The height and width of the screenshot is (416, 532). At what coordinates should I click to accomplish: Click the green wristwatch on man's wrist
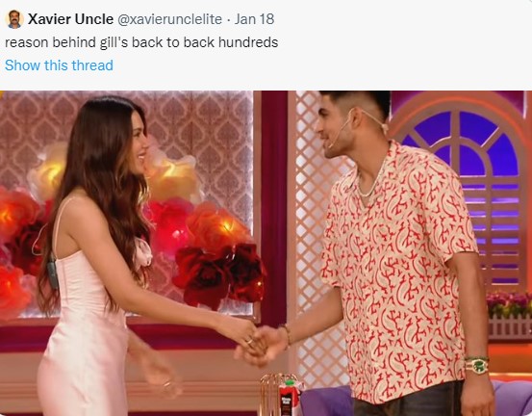(x=477, y=365)
